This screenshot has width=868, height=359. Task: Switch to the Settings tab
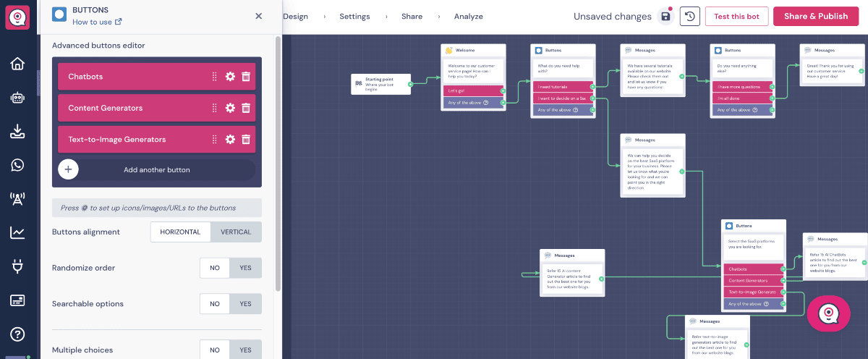(x=354, y=17)
